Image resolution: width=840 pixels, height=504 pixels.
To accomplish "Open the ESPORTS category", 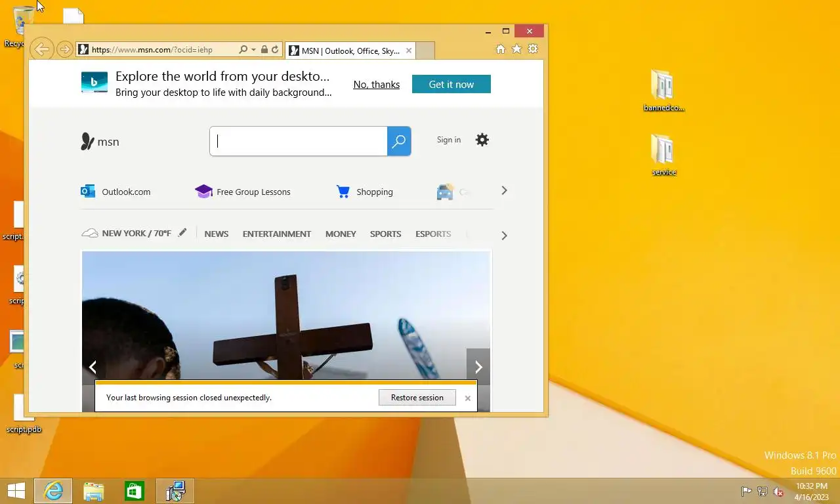I will pyautogui.click(x=433, y=234).
